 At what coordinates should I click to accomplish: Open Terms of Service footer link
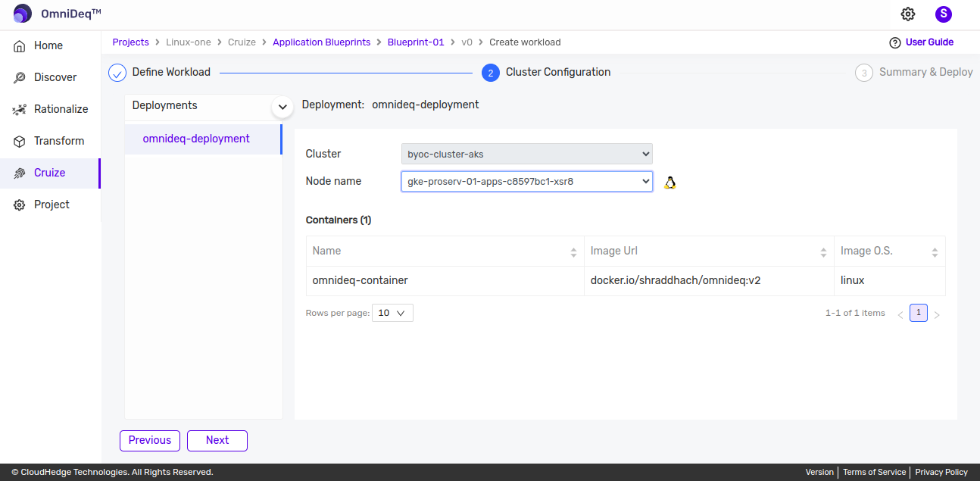pyautogui.click(x=874, y=472)
